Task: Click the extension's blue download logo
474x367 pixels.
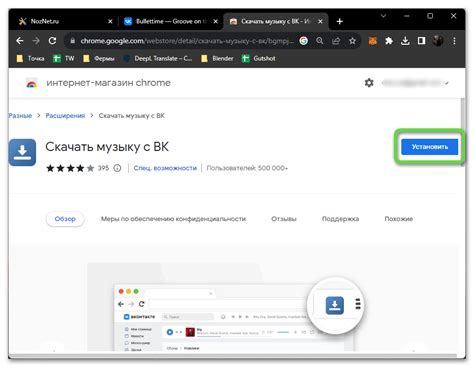Action: tap(22, 153)
